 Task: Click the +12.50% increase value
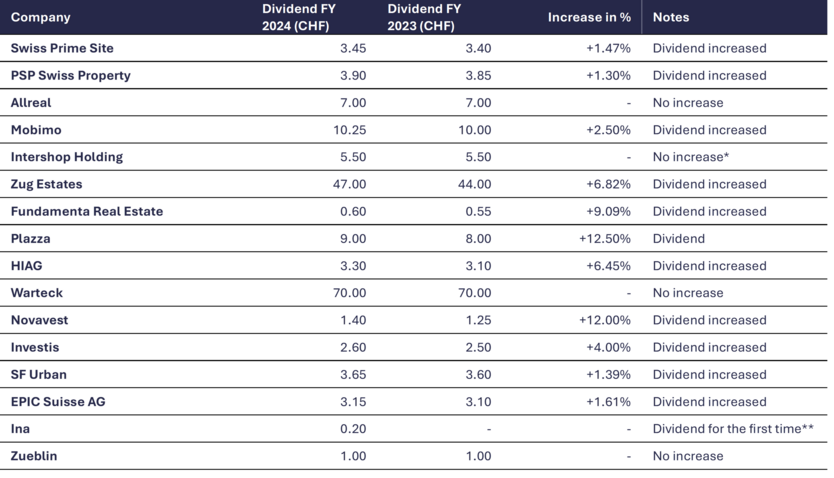(605, 238)
